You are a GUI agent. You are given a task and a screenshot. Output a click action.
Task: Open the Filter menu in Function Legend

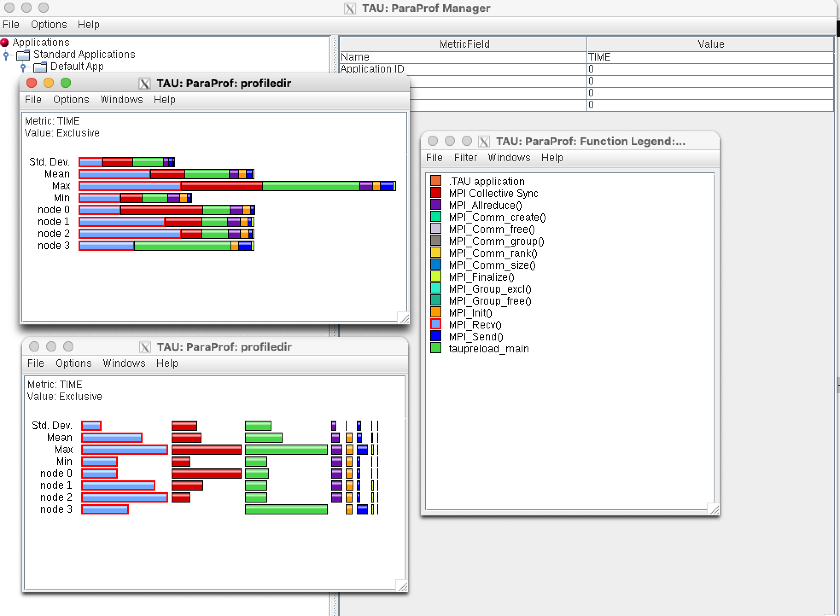tap(465, 158)
